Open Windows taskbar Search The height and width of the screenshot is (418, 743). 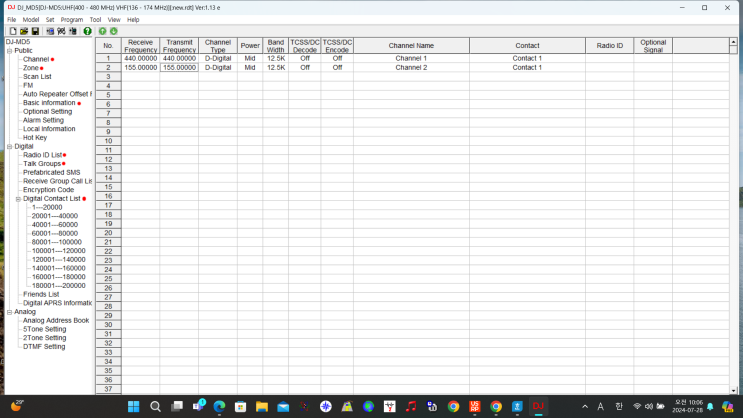155,407
